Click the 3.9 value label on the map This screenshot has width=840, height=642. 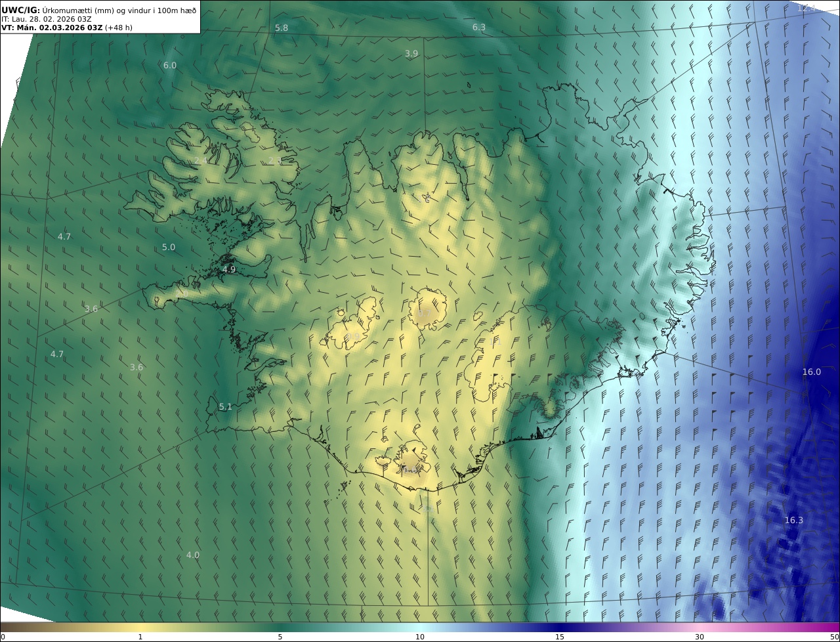tap(411, 54)
